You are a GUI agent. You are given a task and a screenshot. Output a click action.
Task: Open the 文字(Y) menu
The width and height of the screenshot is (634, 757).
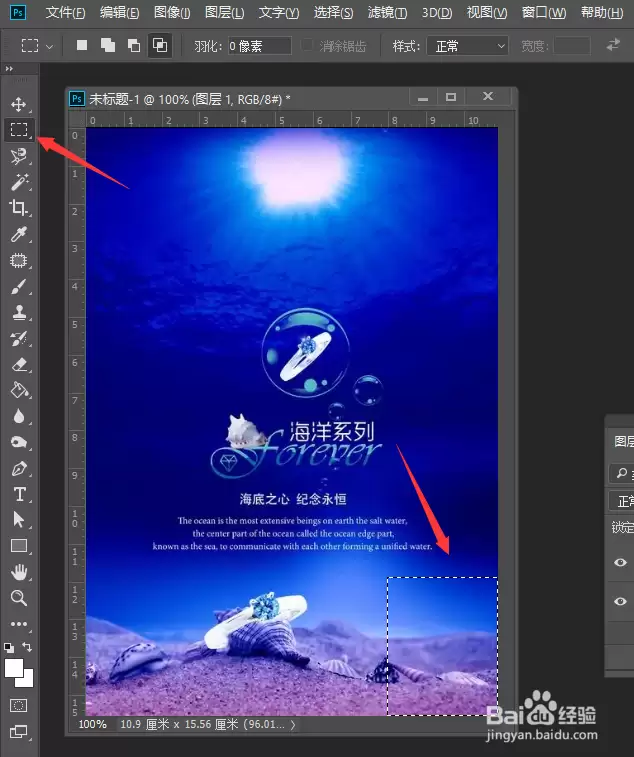279,12
